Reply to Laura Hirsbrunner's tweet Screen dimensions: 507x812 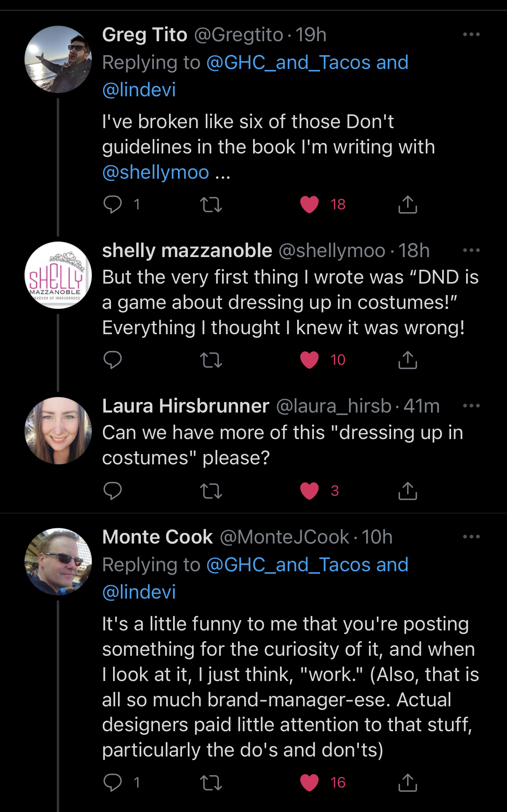tap(113, 491)
